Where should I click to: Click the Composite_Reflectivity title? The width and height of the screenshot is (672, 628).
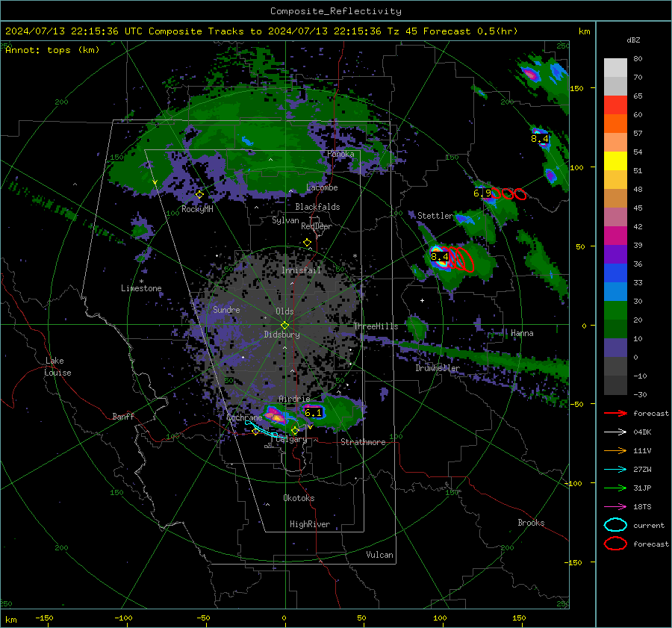336,11
